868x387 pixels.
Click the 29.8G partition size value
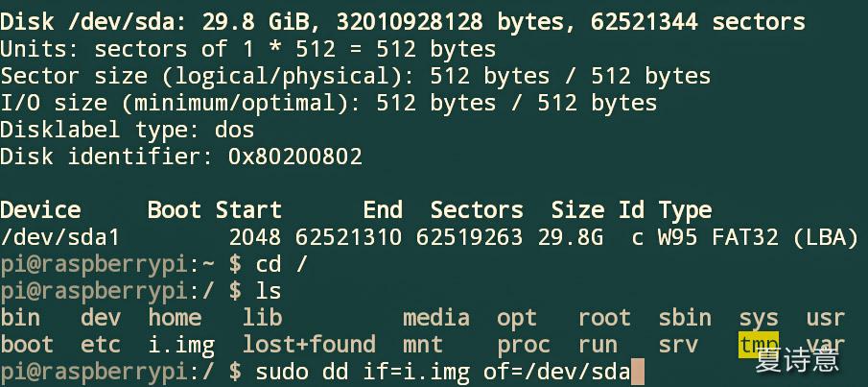pyautogui.click(x=570, y=238)
